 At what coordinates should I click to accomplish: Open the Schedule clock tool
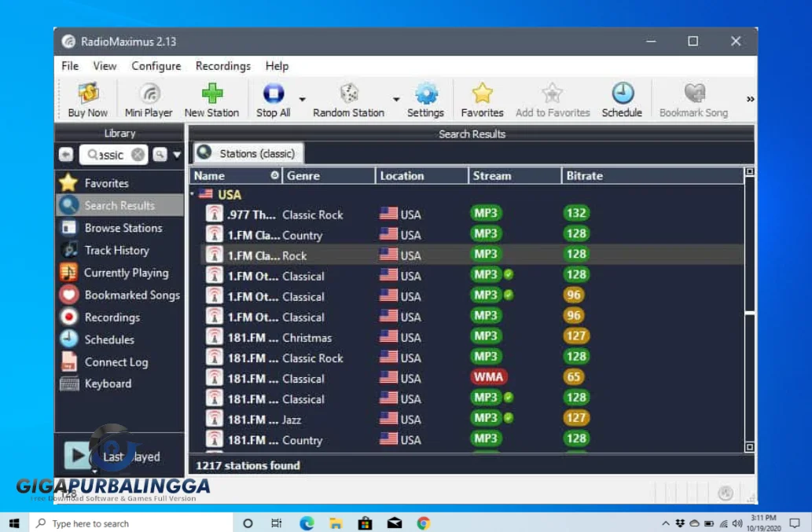622,100
